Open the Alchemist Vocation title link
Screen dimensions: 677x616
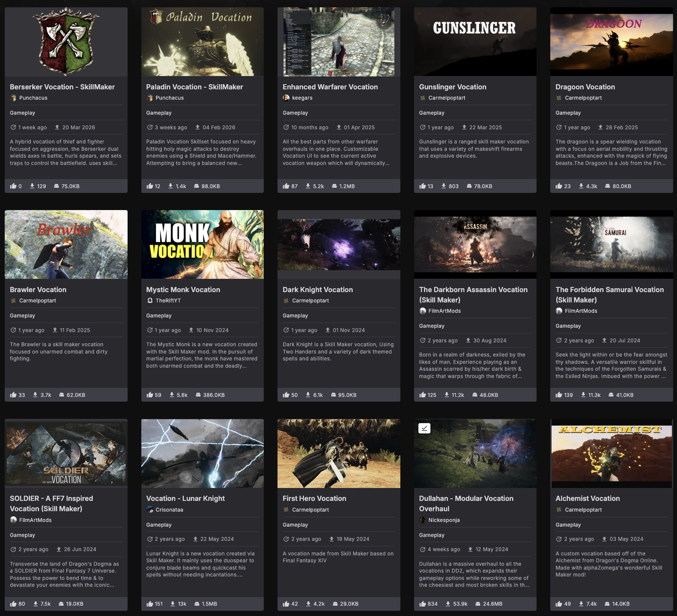588,498
